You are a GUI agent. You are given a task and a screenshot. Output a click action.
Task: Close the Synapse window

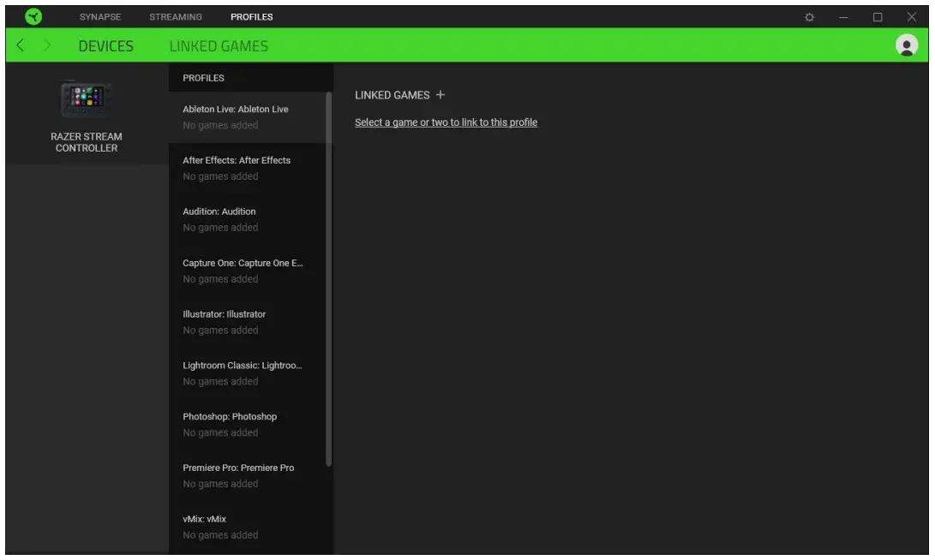pyautogui.click(x=911, y=17)
